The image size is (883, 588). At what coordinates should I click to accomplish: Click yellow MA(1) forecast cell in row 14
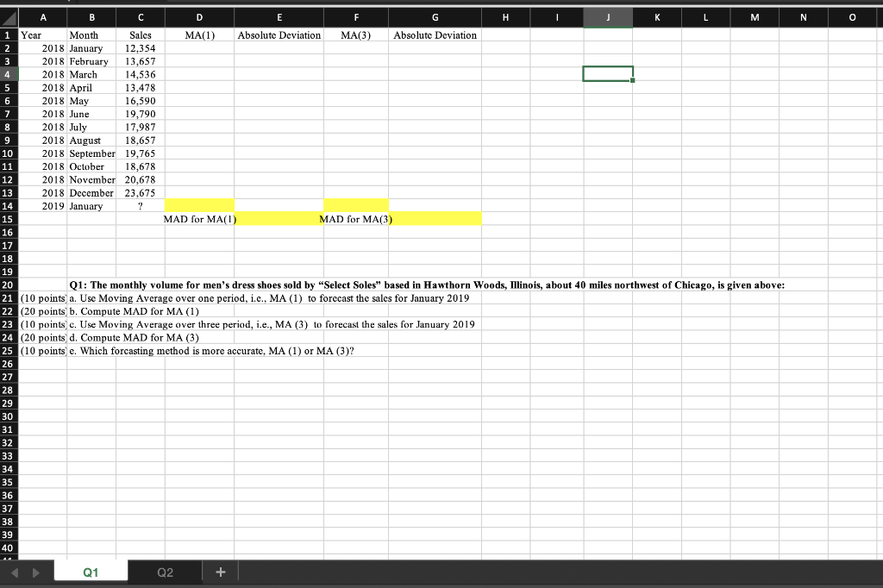tap(199, 205)
